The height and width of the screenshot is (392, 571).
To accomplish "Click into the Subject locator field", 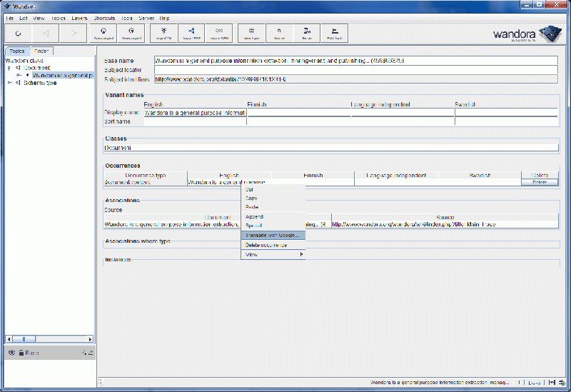I will [355, 70].
